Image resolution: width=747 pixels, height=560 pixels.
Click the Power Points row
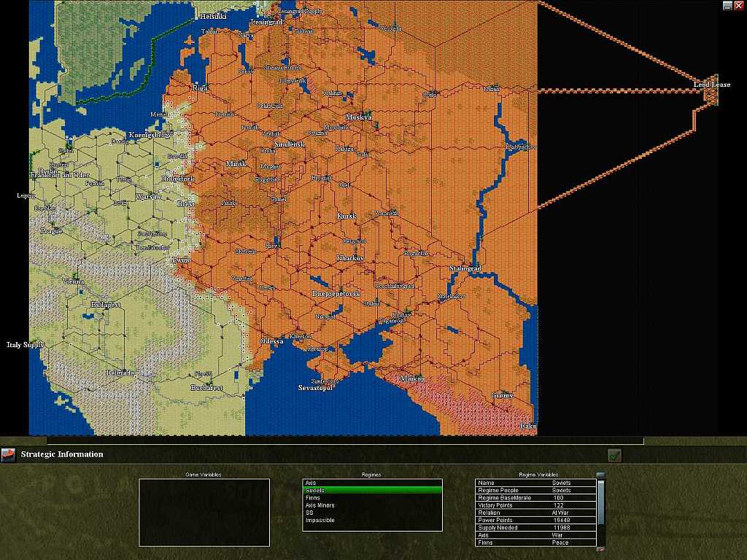[x=535, y=520]
